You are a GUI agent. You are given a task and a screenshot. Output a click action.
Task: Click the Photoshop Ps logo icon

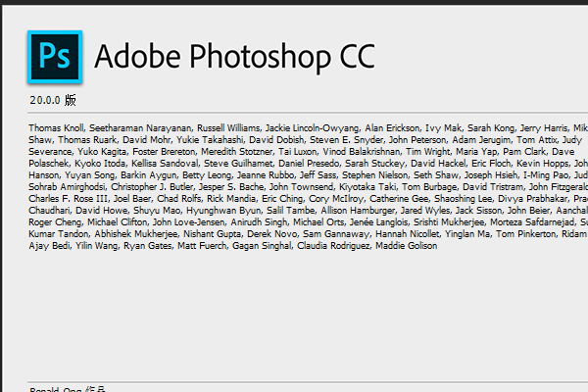[x=55, y=57]
